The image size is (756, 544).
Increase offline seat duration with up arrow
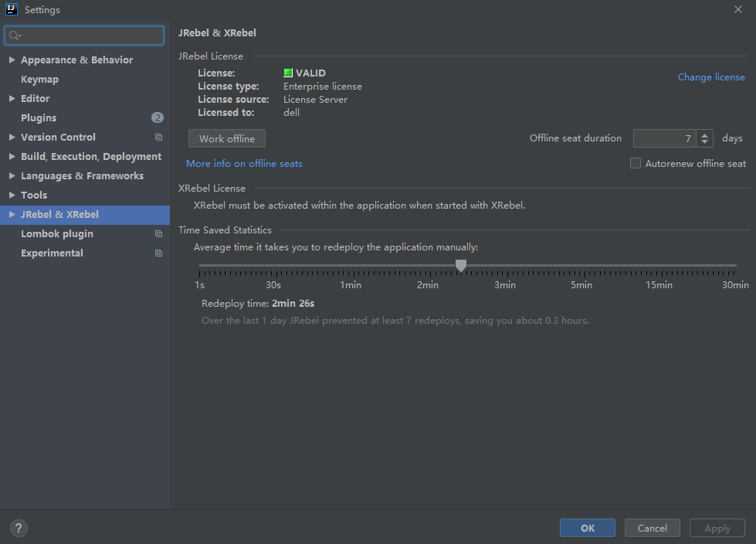pyautogui.click(x=704, y=135)
